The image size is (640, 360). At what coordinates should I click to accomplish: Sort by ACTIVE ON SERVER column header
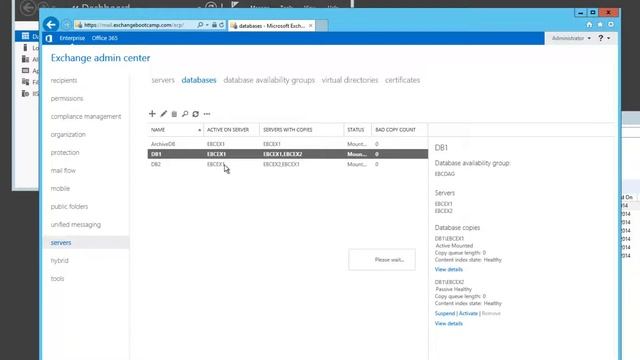click(231, 130)
